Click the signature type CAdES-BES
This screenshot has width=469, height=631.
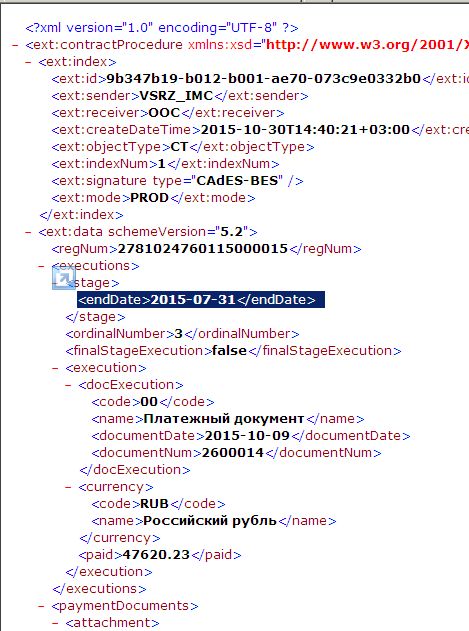click(x=237, y=181)
